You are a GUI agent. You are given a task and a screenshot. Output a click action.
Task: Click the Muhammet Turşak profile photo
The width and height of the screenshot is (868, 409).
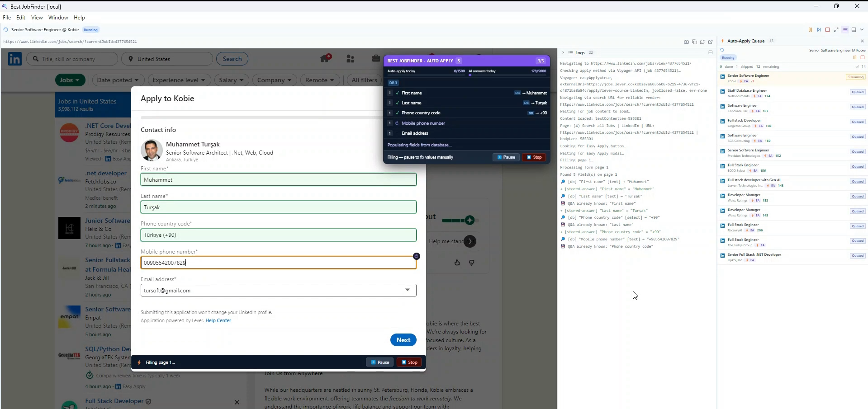click(152, 151)
